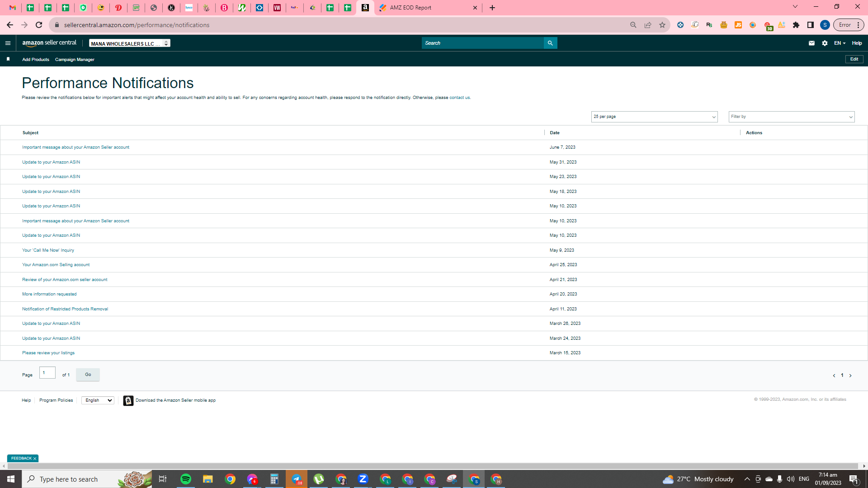Open the May 31 Update to your Amazon ASIN

(x=51, y=162)
